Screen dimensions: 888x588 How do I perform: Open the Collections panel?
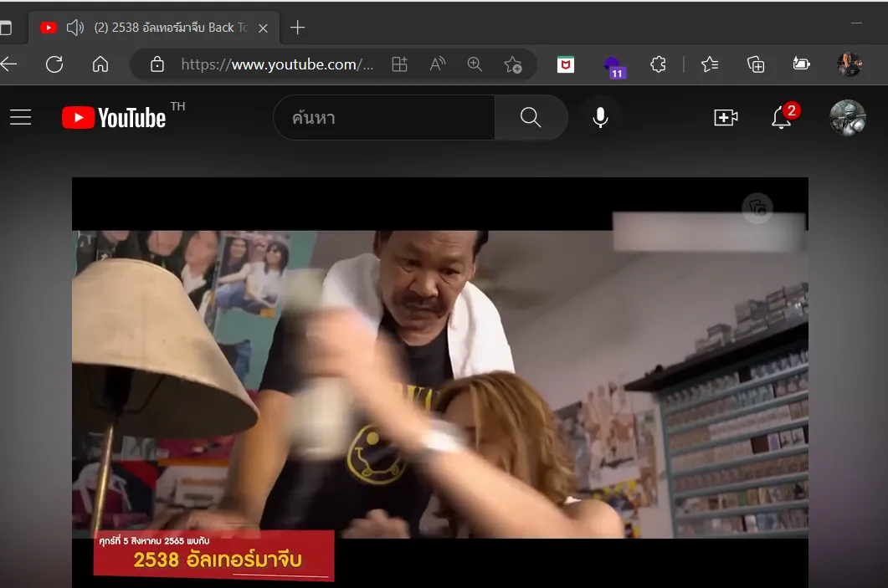756,64
